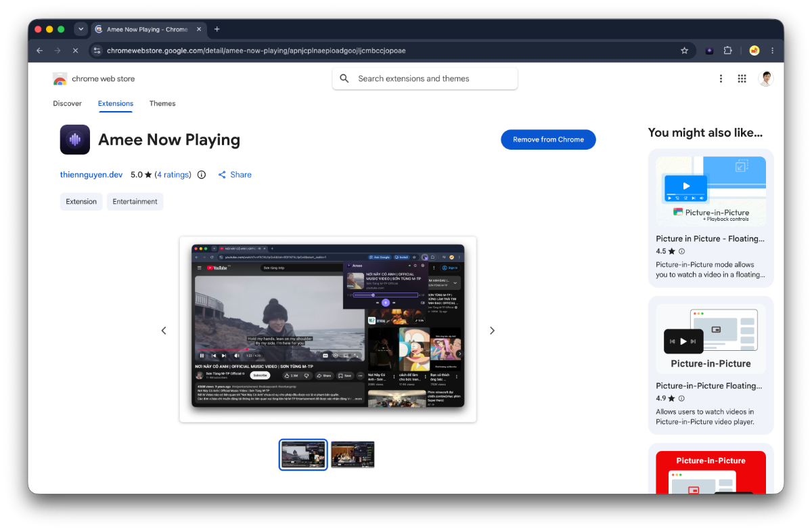Open the Chrome three-dot menu
812x531 pixels.
(772, 50)
